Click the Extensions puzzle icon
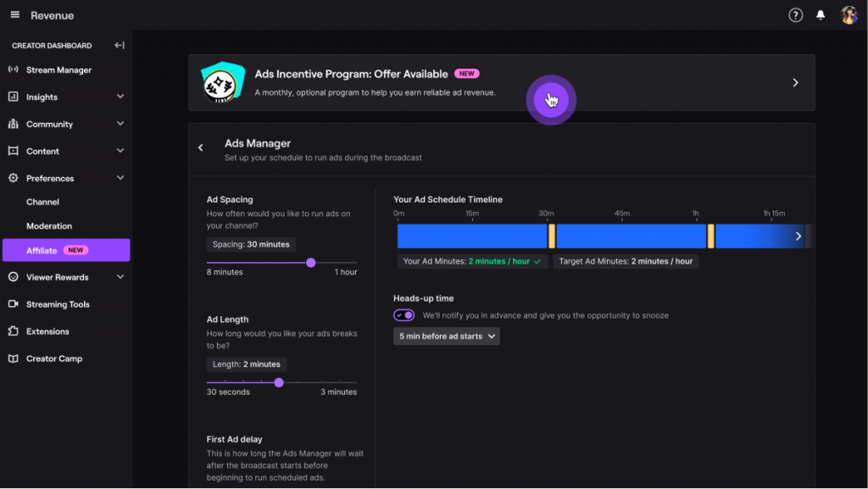 point(14,331)
